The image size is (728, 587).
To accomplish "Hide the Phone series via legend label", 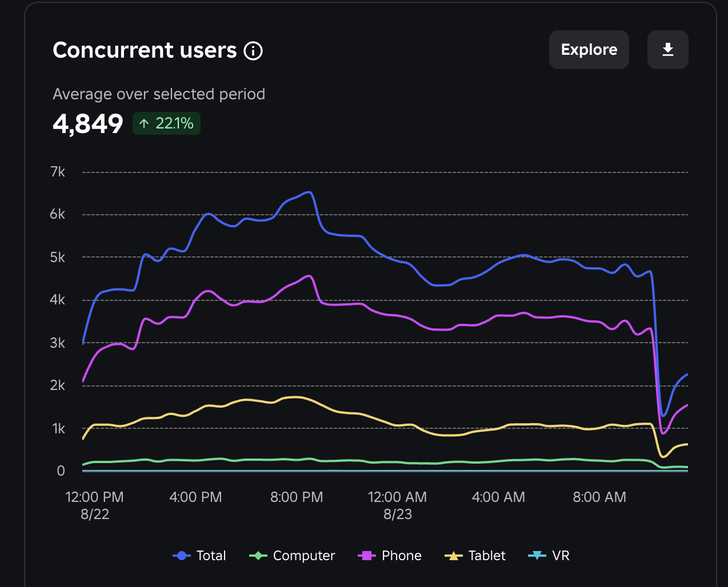I will (401, 556).
